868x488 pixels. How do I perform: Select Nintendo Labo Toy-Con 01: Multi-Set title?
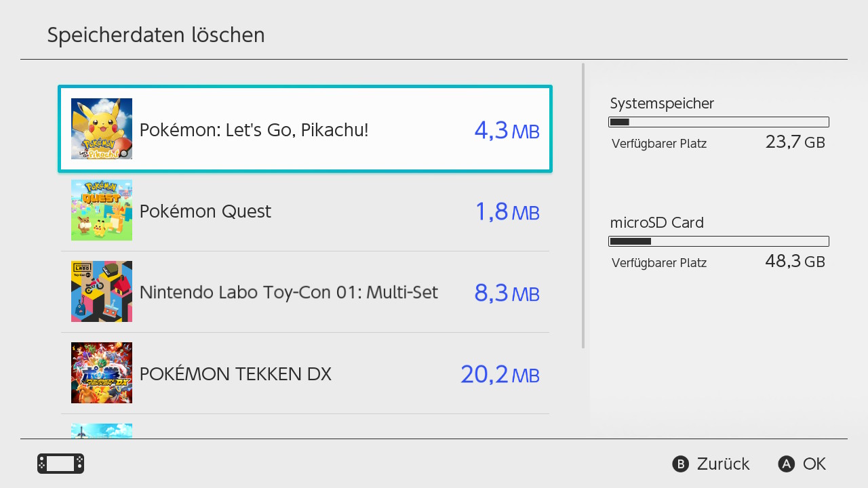pos(288,293)
